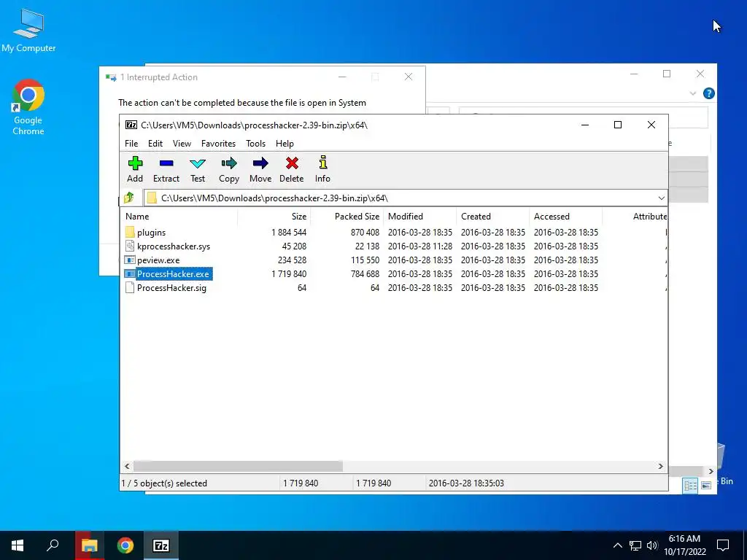
Task: Click status bar timestamp 2016-03-28 18:35:03
Action: 466,483
